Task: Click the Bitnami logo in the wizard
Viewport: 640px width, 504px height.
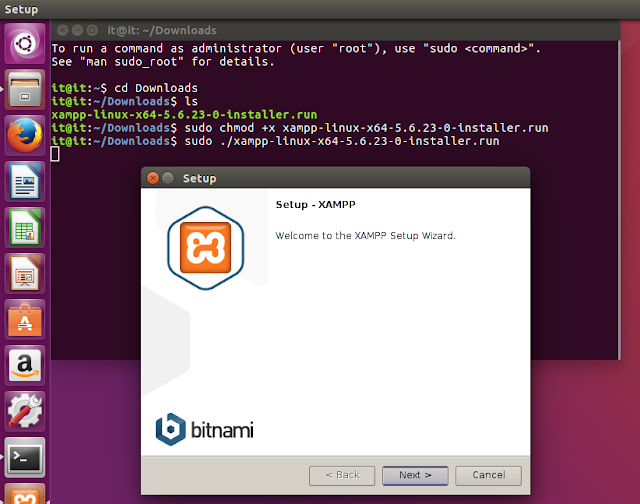Action: 204,429
